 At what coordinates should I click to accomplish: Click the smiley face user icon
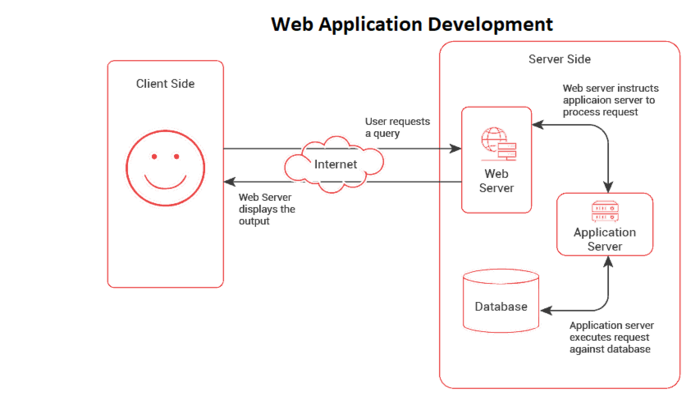click(165, 166)
